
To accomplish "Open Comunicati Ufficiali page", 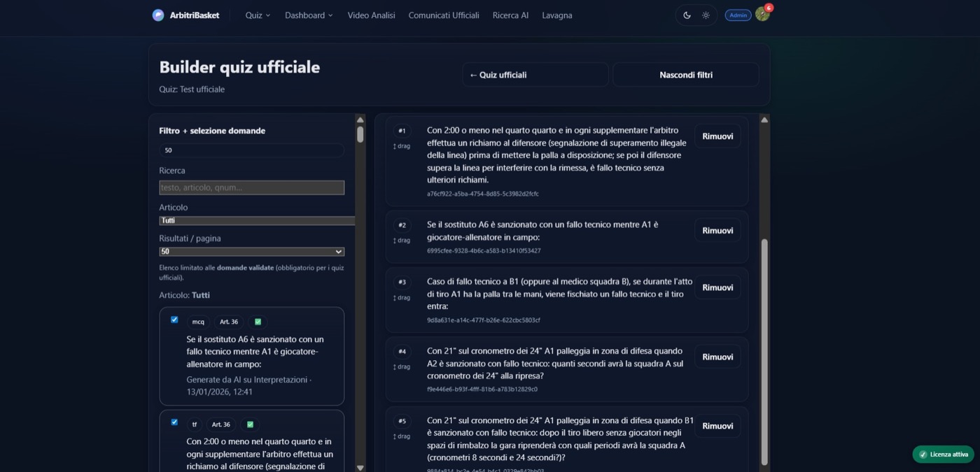I will point(444,15).
